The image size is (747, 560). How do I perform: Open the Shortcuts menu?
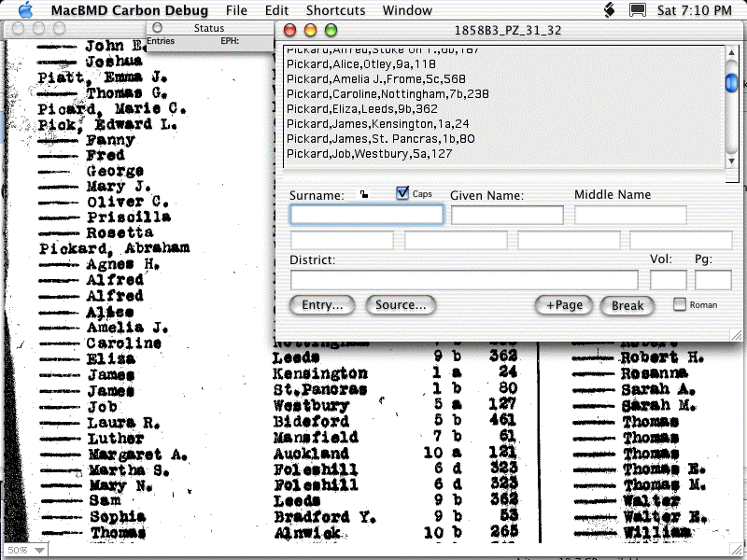335,10
